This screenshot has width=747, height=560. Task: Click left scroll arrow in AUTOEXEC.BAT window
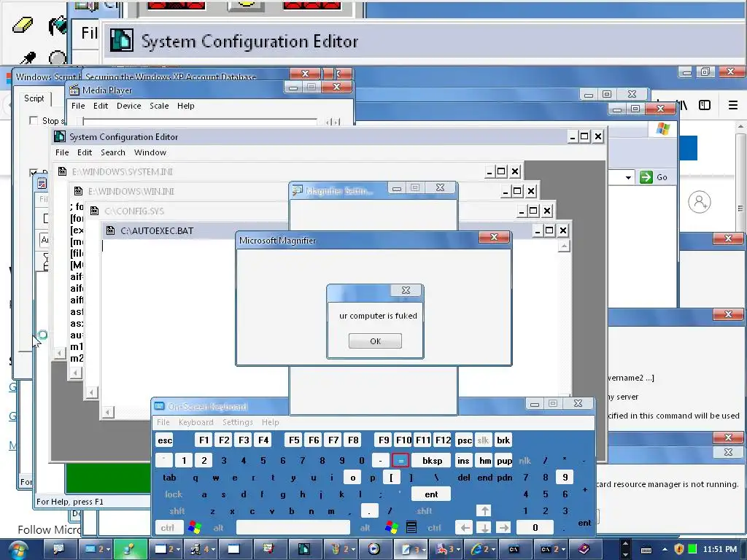[x=108, y=413]
